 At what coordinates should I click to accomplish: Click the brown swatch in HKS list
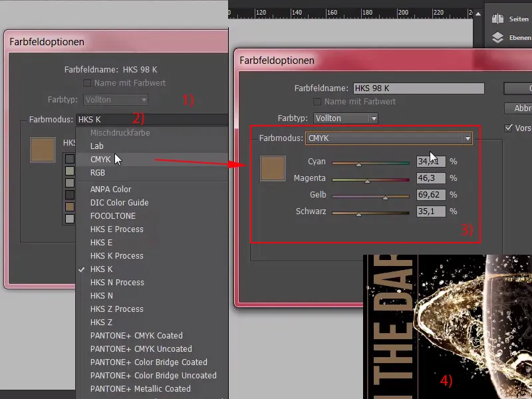[70, 207]
